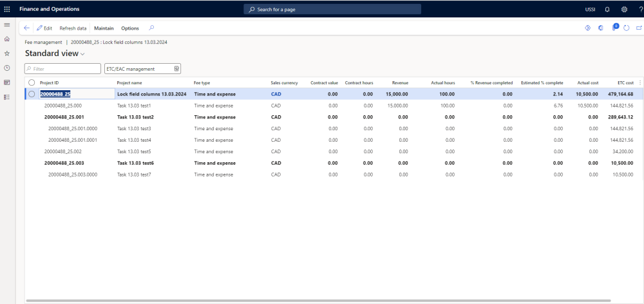Click the Refresh data button
Viewport: 644px width, 304px height.
click(x=73, y=28)
